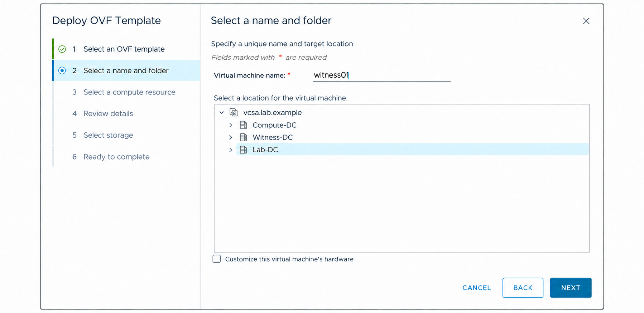Enable Customize this virtual machine's hardware
644x313 pixels.
217,259
